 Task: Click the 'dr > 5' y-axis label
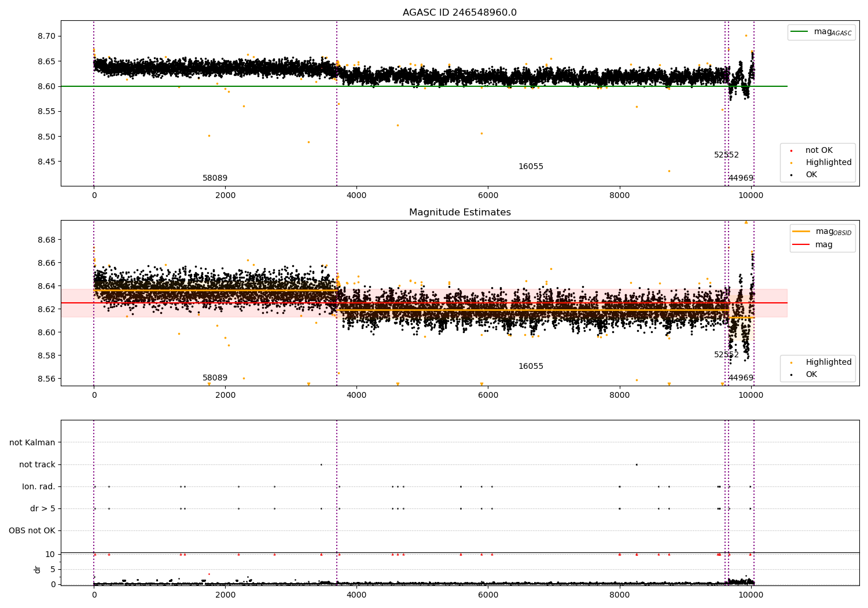pyautogui.click(x=43, y=508)
